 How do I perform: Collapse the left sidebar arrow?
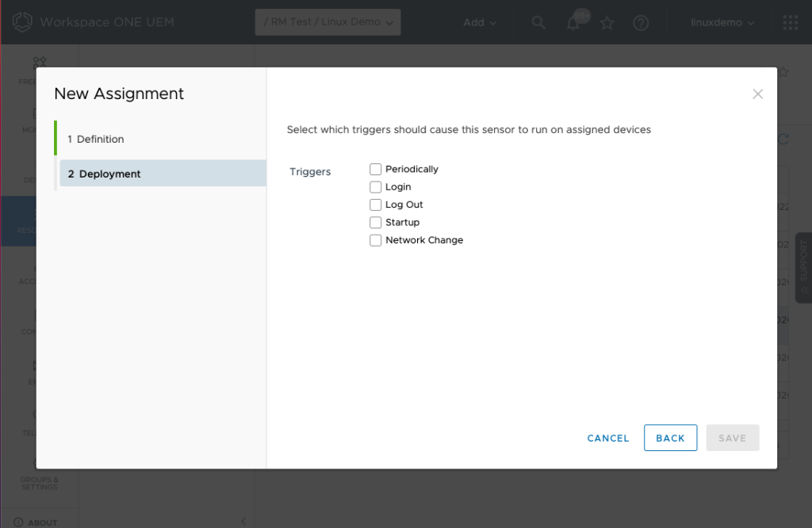click(x=243, y=521)
